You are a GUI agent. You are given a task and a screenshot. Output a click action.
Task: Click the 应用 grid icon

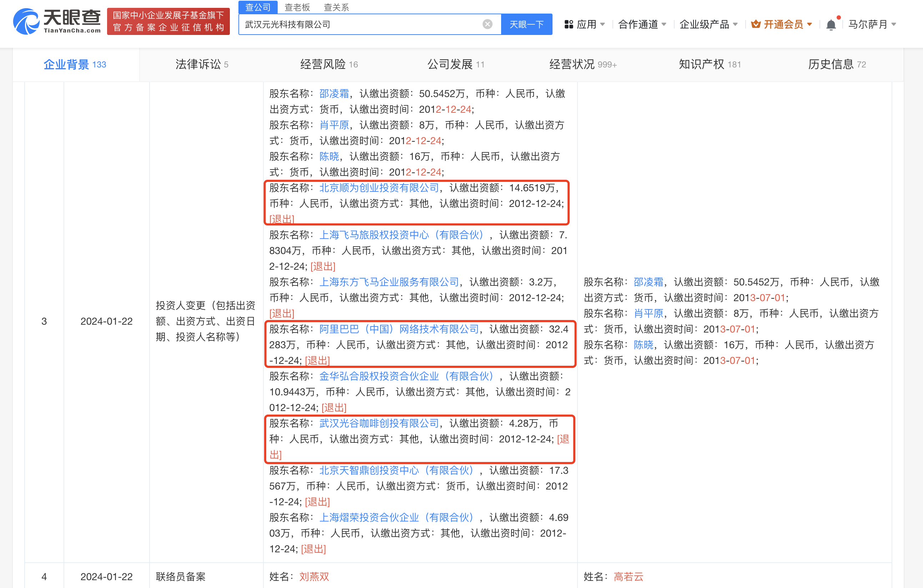[x=569, y=25]
